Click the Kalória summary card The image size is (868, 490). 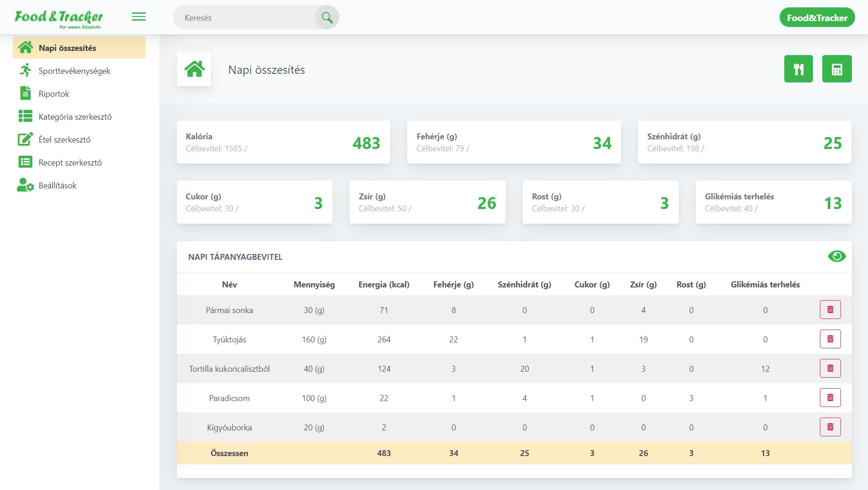coord(284,142)
